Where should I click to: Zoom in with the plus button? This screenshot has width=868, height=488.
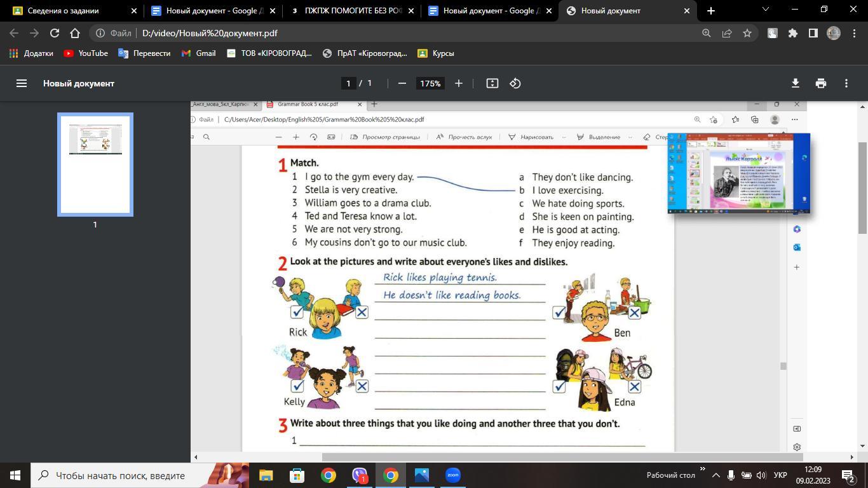(458, 83)
